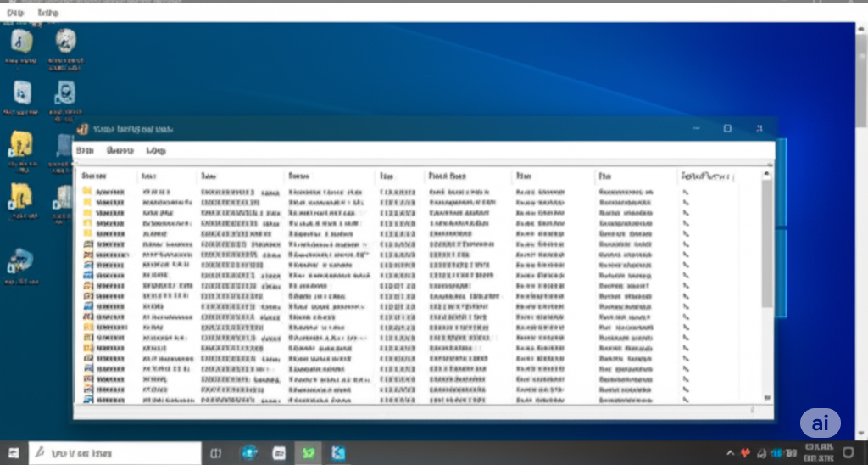Click the taskbar search box
Image resolution: width=868 pixels, height=465 pixels.
[x=115, y=453]
